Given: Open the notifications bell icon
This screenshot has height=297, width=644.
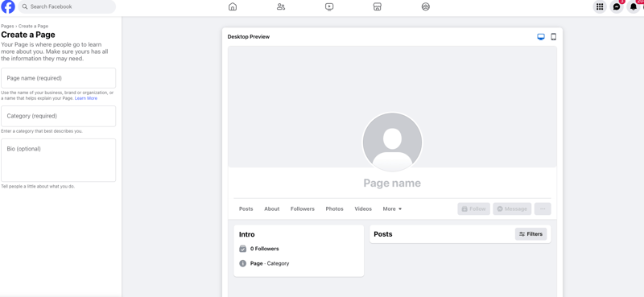Looking at the screenshot, I should tap(634, 6).
